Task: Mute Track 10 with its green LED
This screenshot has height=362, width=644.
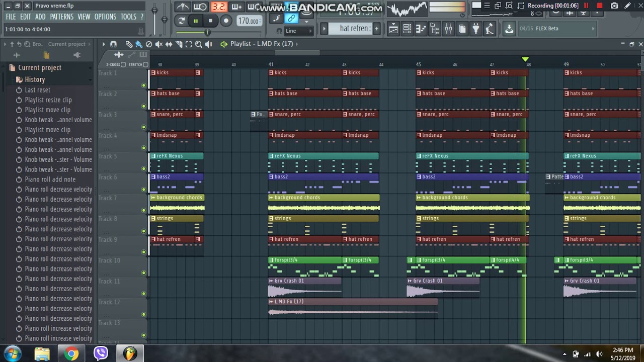Action: [x=143, y=273]
